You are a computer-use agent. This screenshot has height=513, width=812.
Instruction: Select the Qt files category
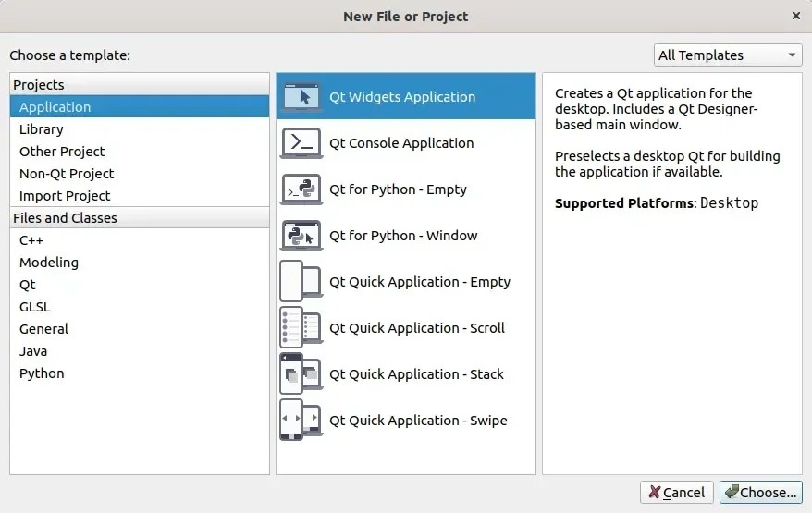(140, 285)
